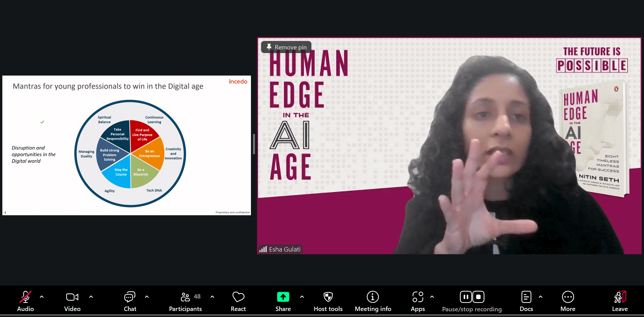This screenshot has width=644, height=317.
Task: Leave the meeting
Action: pyautogui.click(x=620, y=298)
